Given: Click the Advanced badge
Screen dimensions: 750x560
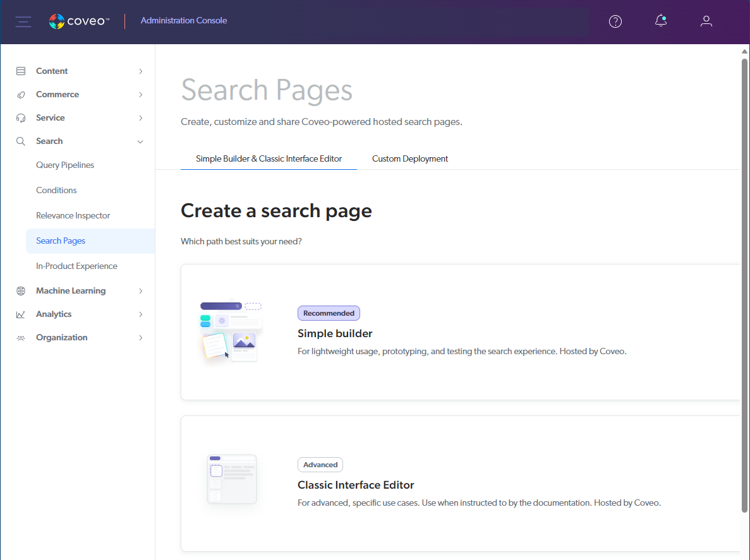Looking at the screenshot, I should [320, 465].
